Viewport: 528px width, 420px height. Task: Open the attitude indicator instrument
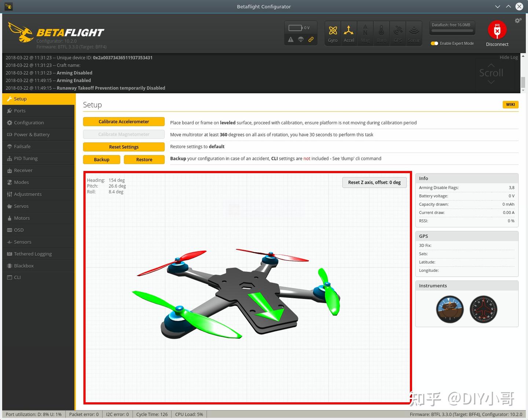tap(450, 309)
